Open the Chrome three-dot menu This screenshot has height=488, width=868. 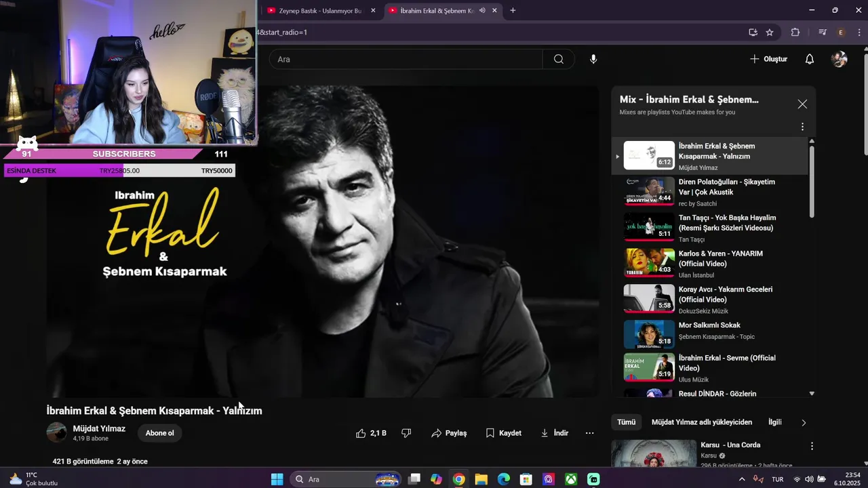(859, 32)
